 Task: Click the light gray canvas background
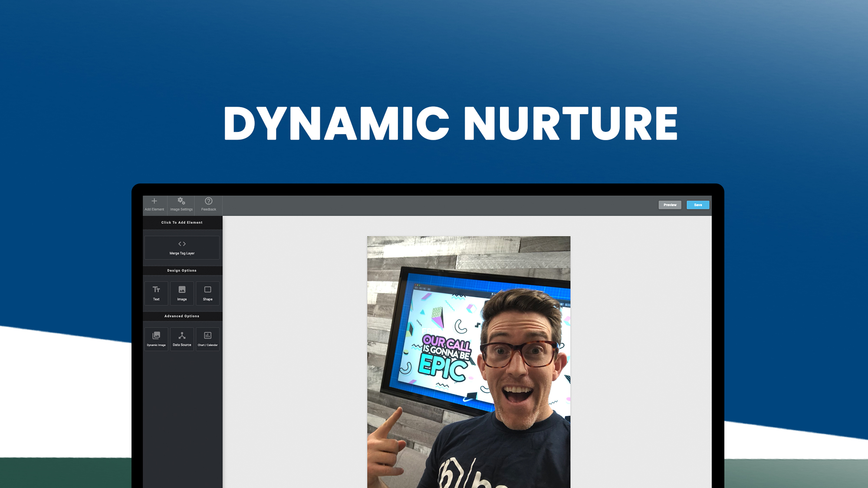295,347
